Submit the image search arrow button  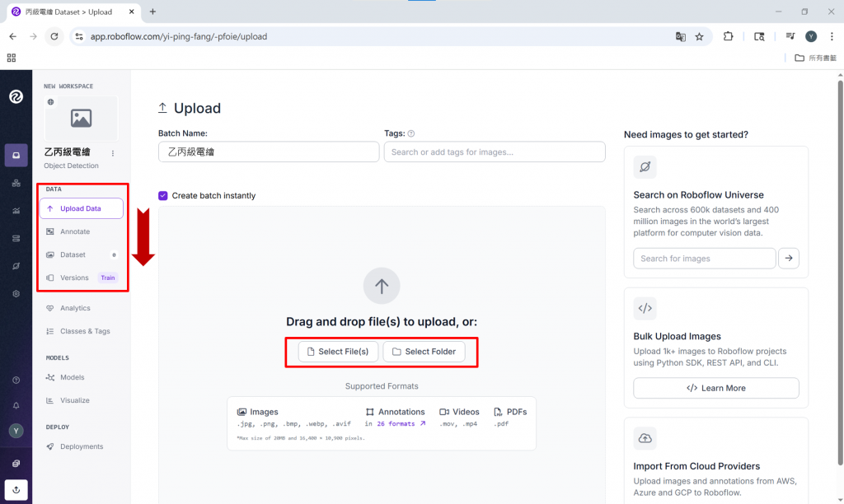coord(789,259)
